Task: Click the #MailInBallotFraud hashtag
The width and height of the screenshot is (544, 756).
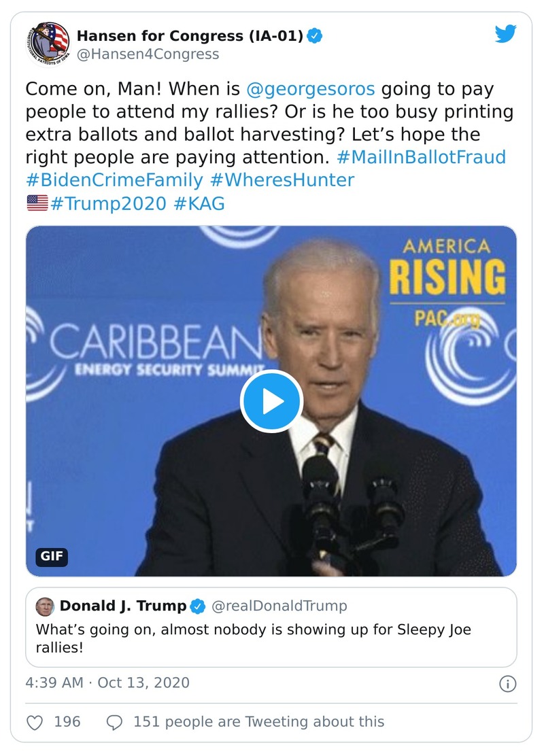Action: (422, 157)
